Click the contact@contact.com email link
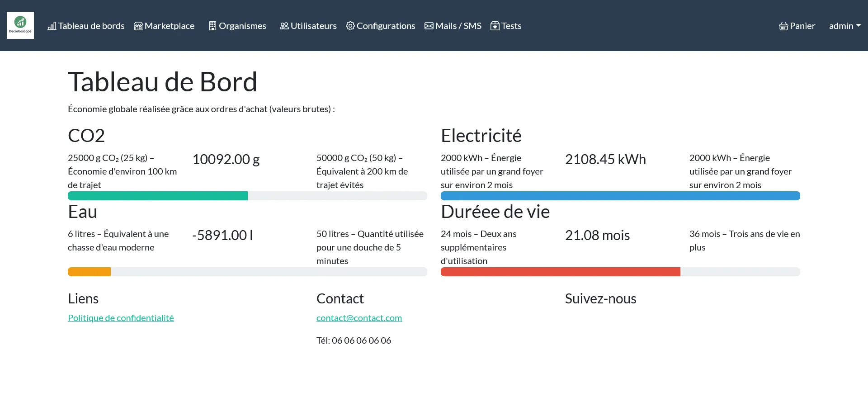This screenshot has height=397, width=868. click(359, 318)
